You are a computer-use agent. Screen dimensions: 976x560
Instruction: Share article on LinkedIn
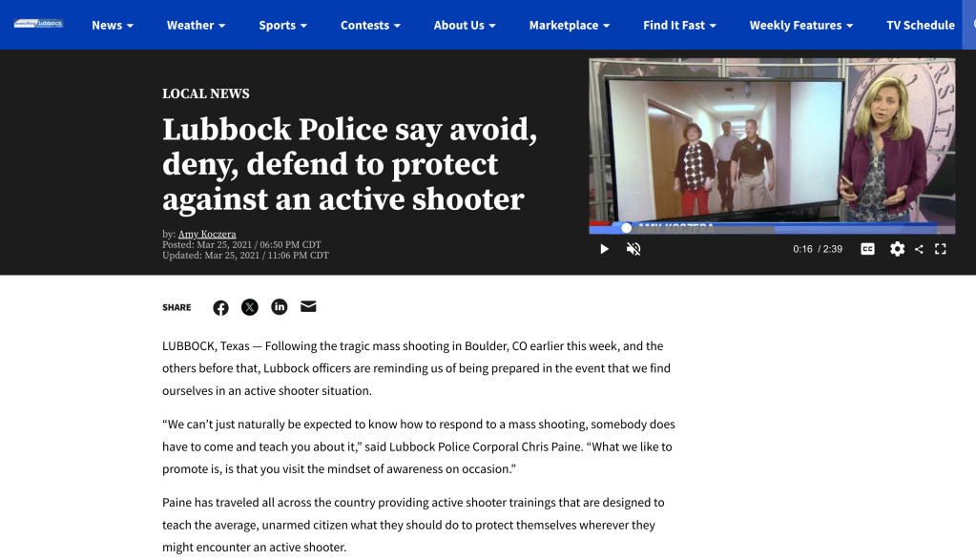click(280, 307)
